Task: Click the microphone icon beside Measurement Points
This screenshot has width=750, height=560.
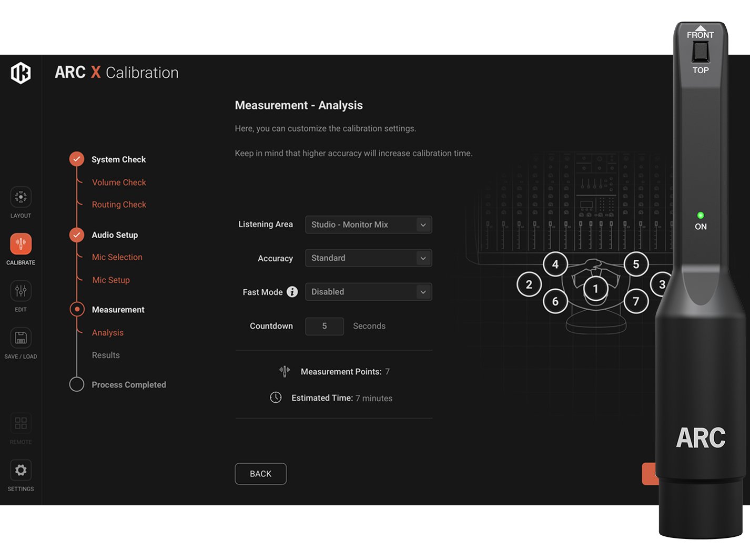Action: click(x=285, y=371)
